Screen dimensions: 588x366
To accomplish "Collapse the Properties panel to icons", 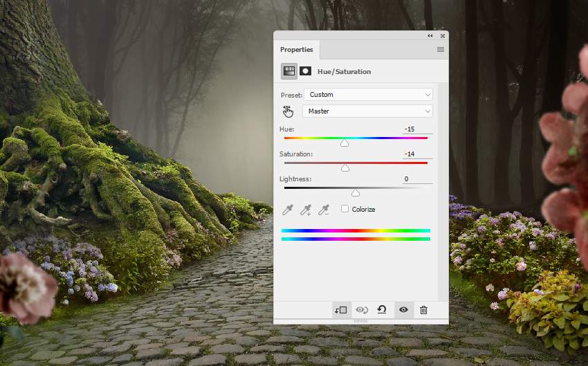I will tap(430, 36).
